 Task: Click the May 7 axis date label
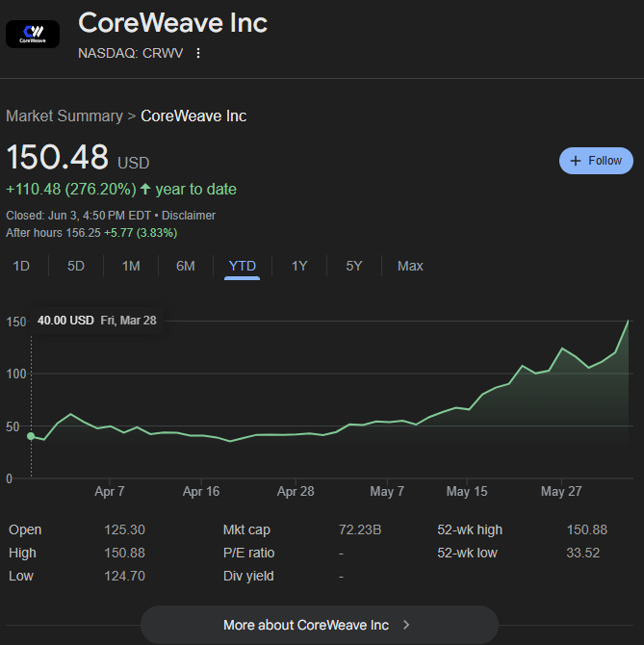point(387,491)
